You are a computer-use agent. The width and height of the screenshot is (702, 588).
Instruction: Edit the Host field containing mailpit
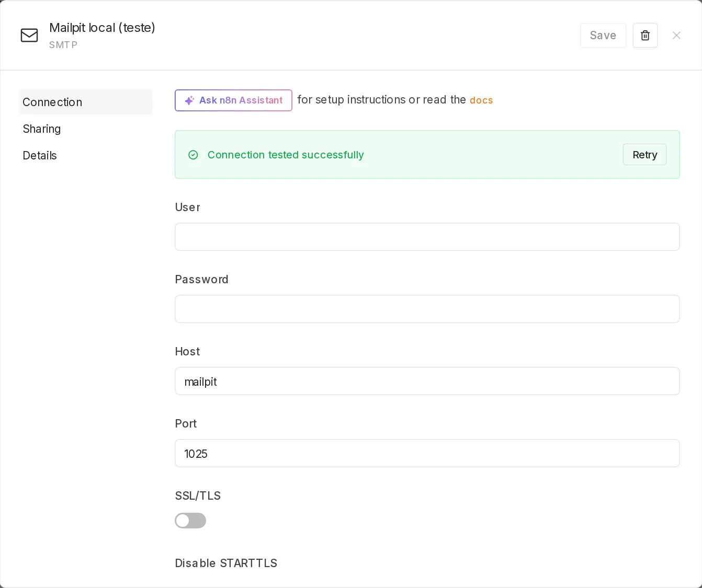coord(427,381)
